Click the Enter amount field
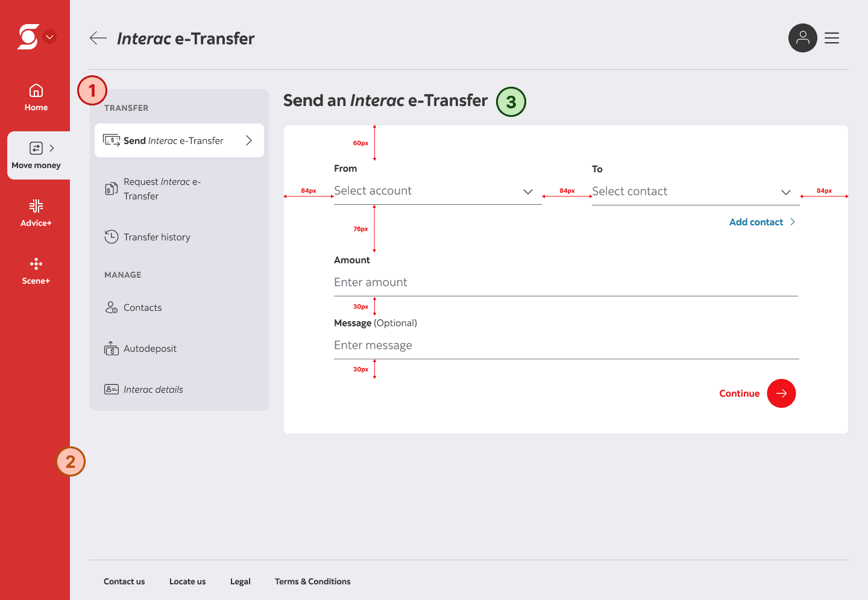 (566, 283)
